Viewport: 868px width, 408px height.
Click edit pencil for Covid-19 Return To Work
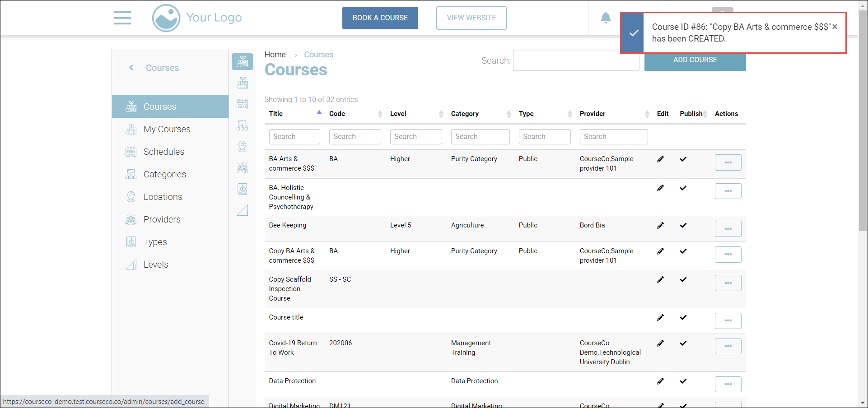pos(660,343)
